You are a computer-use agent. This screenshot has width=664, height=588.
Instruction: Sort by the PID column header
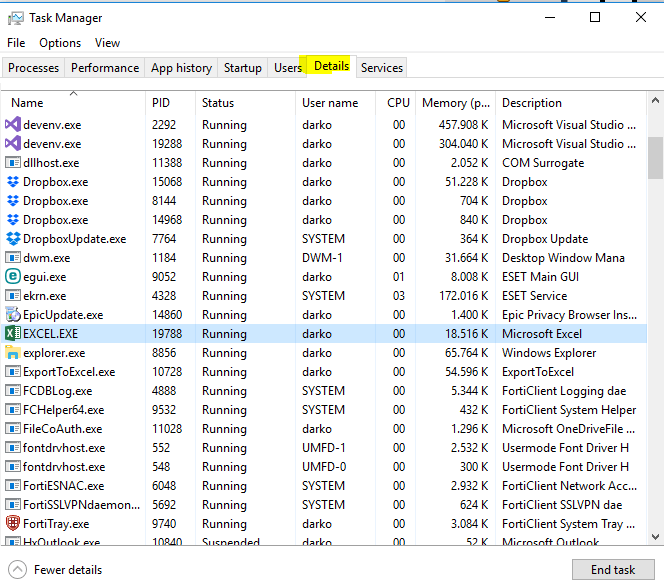171,102
